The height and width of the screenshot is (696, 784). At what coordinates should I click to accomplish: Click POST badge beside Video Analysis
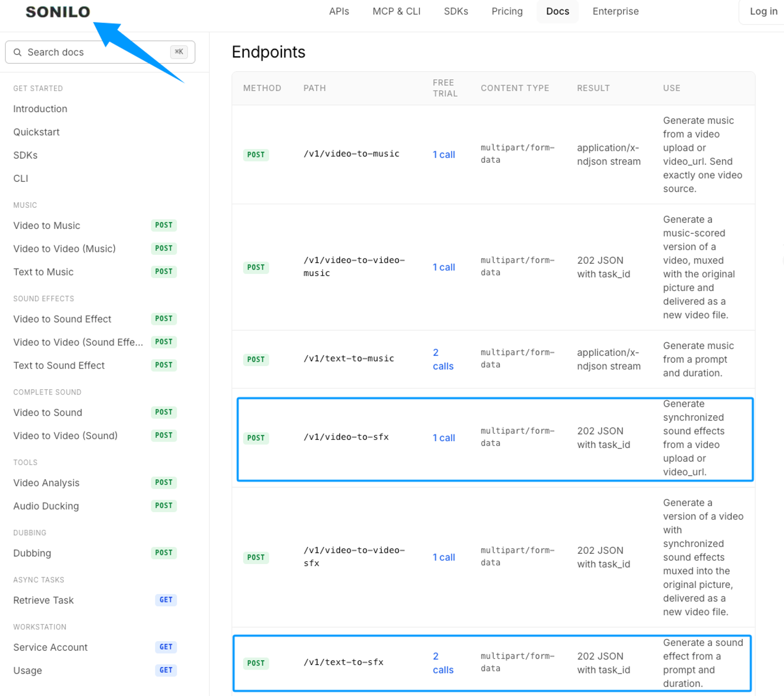164,482
